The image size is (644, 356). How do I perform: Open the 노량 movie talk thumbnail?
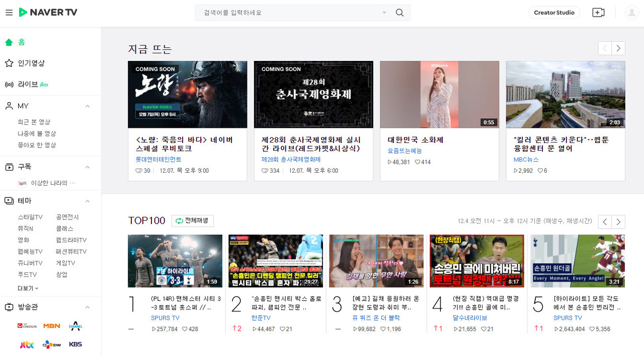(187, 95)
